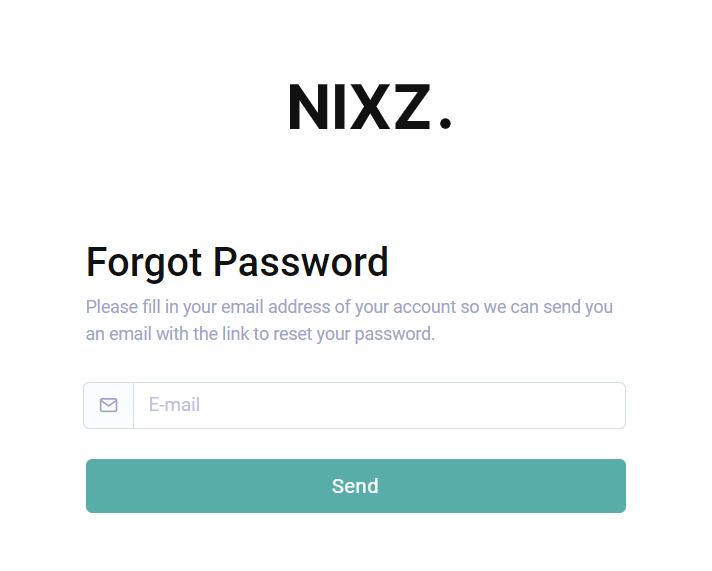
Task: Activate the email address text box
Action: [x=380, y=405]
